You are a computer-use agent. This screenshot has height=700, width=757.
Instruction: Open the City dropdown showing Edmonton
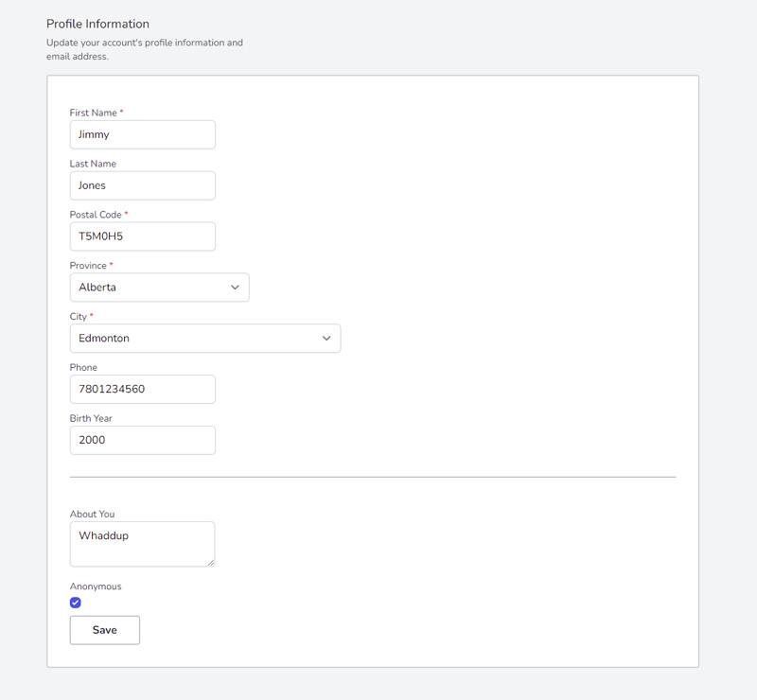click(x=205, y=338)
